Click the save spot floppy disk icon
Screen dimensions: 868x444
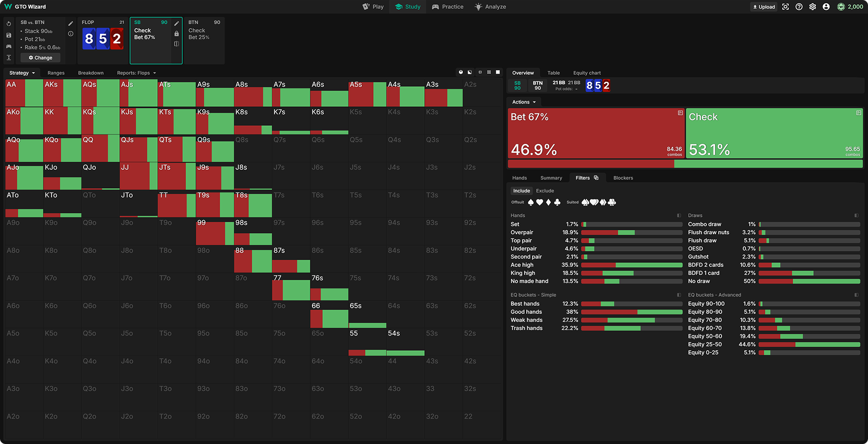[9, 35]
